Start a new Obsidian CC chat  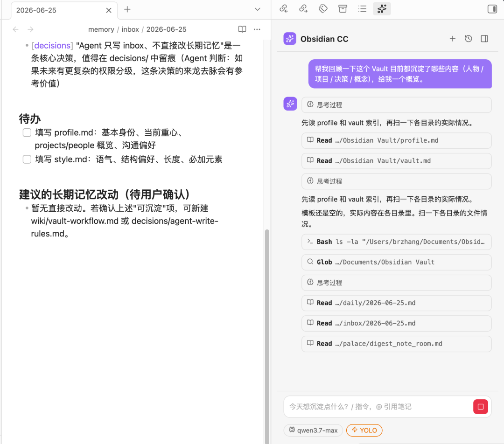tap(453, 39)
